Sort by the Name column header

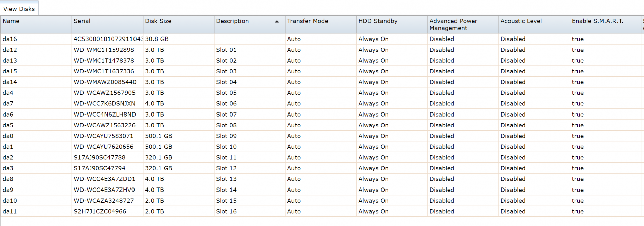(x=36, y=24)
